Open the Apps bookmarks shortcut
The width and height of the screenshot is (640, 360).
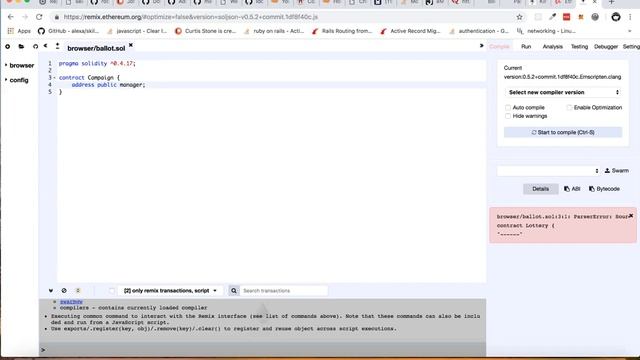(19, 31)
